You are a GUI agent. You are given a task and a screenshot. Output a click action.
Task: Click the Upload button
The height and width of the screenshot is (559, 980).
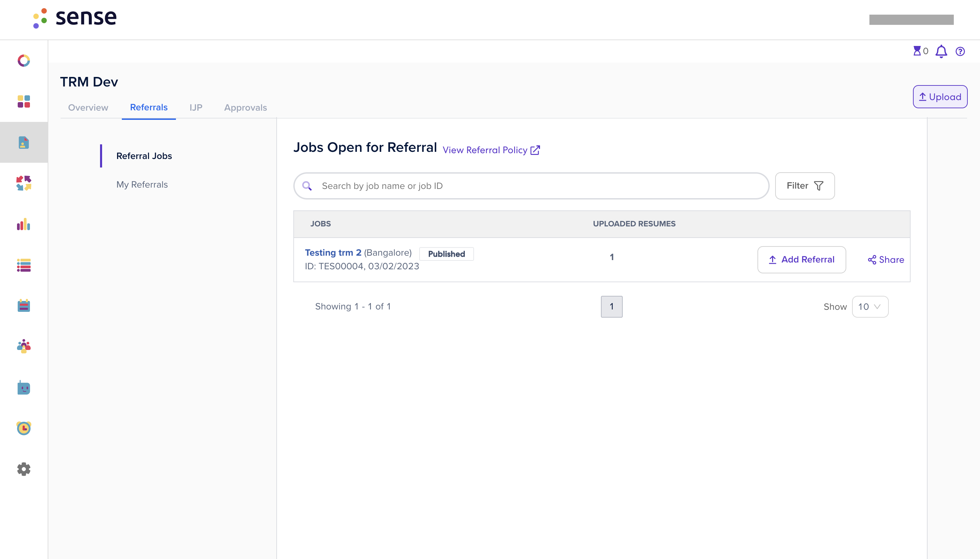(940, 97)
